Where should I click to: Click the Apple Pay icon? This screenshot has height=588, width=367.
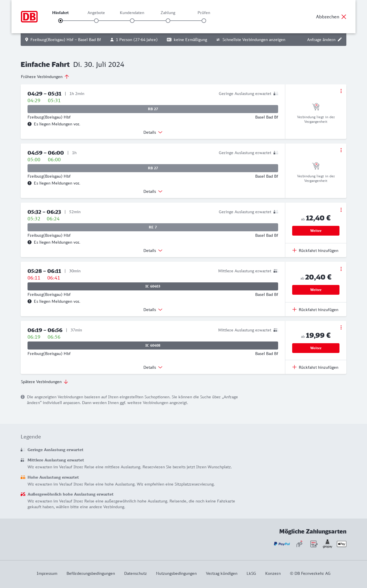pyautogui.click(x=341, y=544)
